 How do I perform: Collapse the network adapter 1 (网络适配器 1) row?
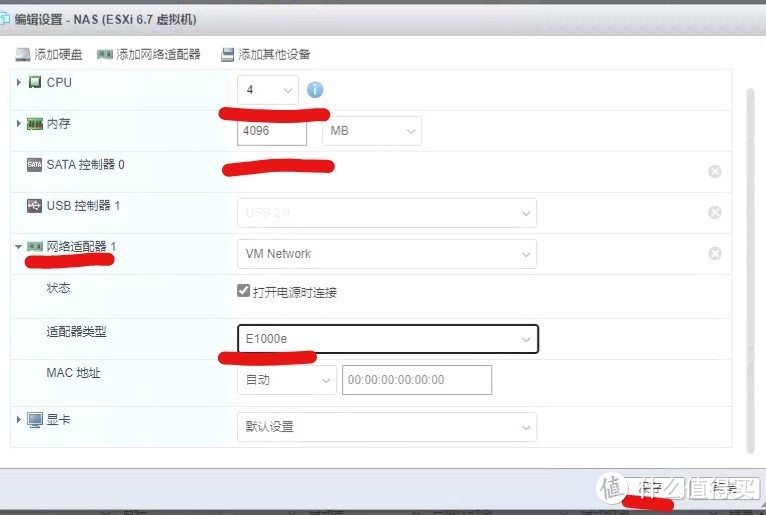pos(19,247)
